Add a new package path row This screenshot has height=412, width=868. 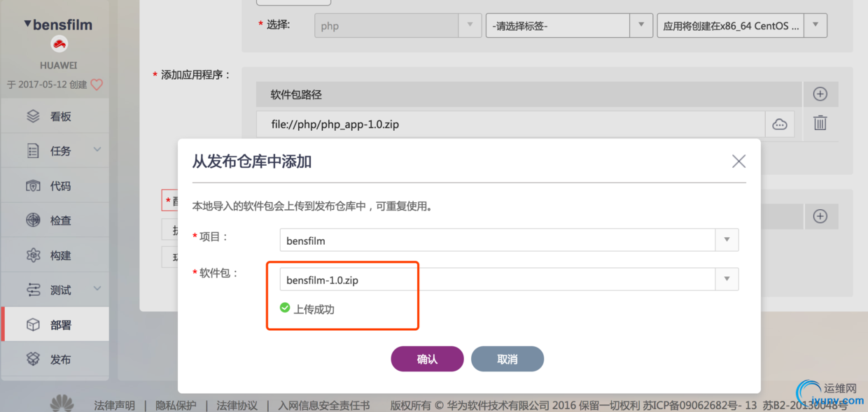pos(820,94)
